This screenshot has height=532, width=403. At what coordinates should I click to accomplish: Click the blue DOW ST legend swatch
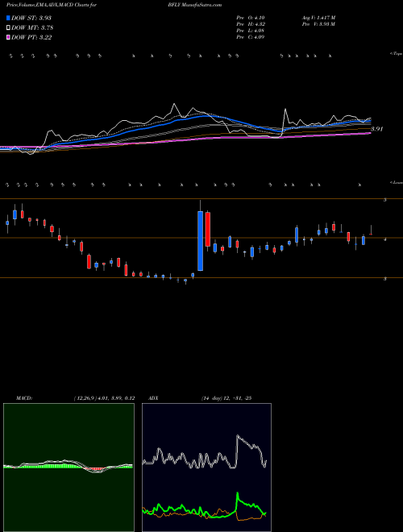pos(9,18)
